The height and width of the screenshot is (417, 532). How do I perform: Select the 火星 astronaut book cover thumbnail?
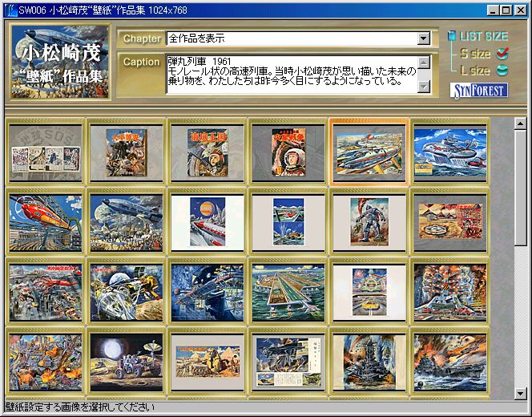(288, 153)
